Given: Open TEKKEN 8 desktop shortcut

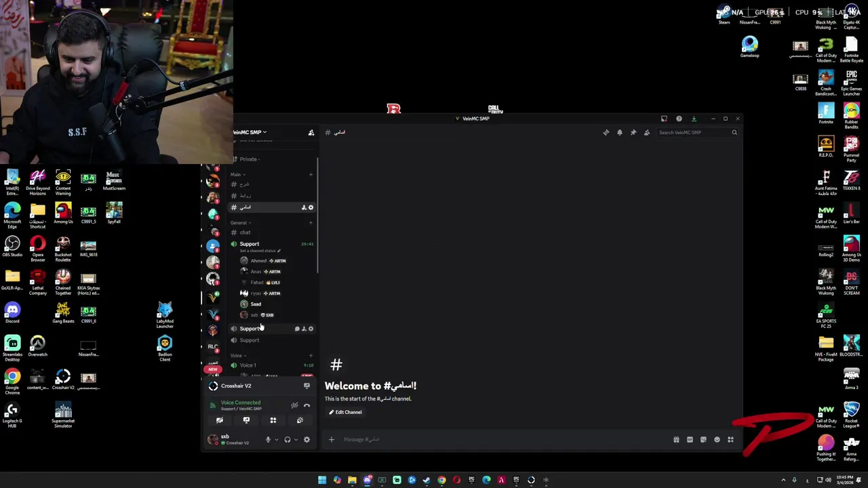Looking at the screenshot, I should (851, 180).
